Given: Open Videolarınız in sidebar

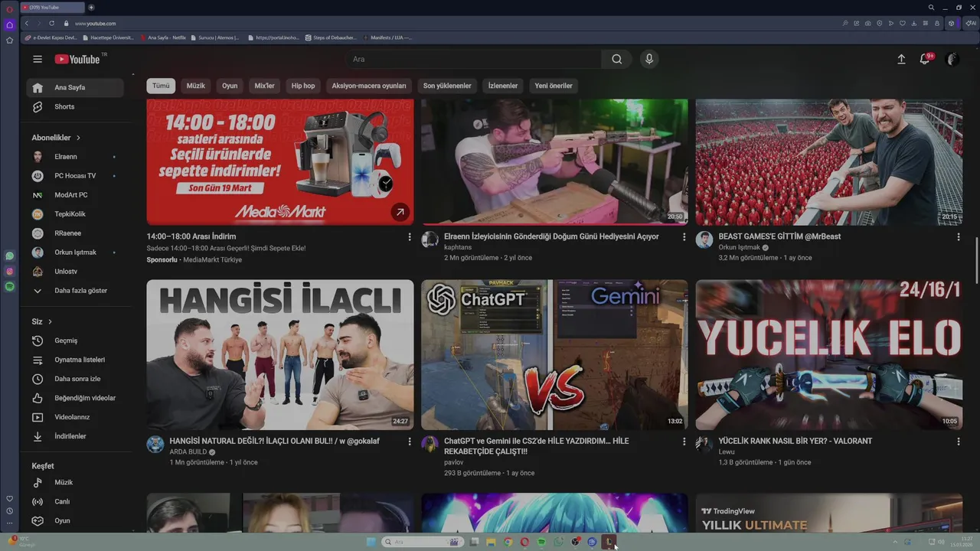Looking at the screenshot, I should [x=75, y=417].
